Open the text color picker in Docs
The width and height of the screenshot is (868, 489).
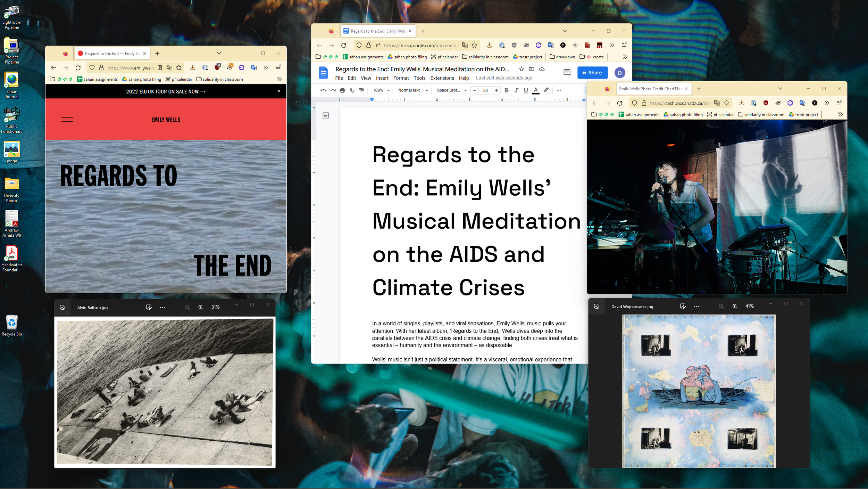[536, 90]
